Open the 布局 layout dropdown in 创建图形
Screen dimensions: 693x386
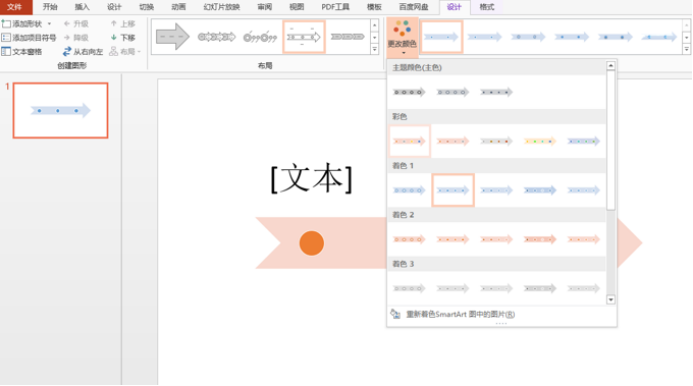[125, 52]
